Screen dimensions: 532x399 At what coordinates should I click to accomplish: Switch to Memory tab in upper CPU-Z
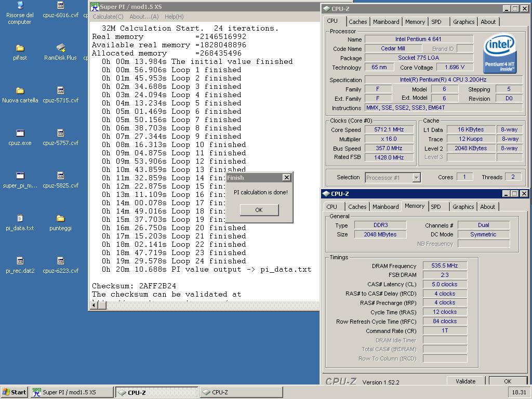[x=415, y=22]
